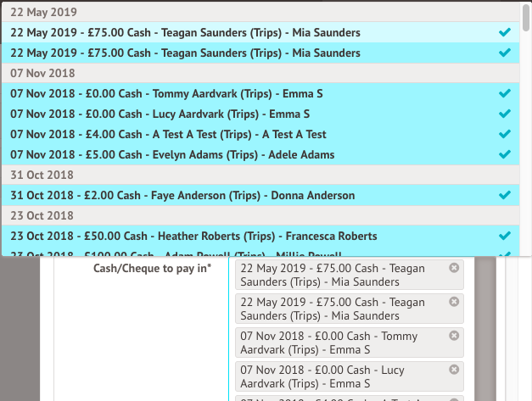
Task: Remove the Tommy Aardvark selected tag
Action: 454,336
